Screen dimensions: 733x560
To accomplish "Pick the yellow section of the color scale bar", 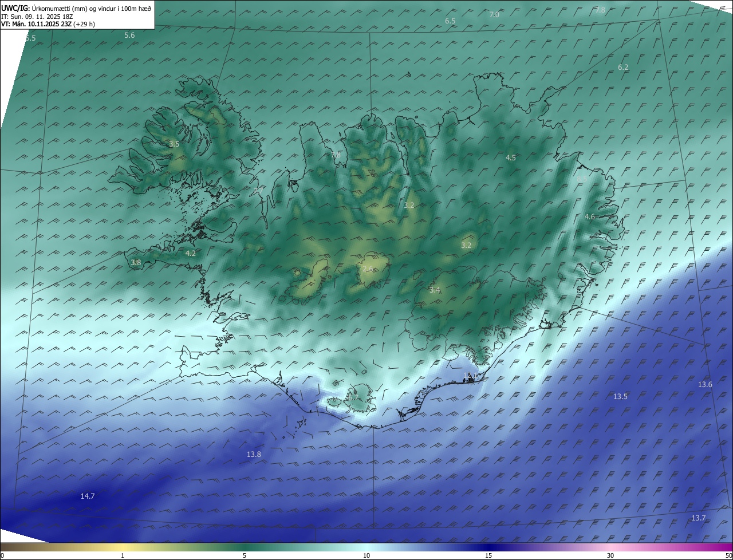I will tap(123, 547).
